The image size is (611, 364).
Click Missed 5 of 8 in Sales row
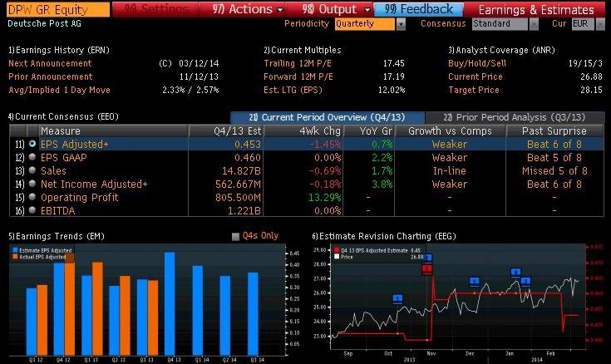554,170
